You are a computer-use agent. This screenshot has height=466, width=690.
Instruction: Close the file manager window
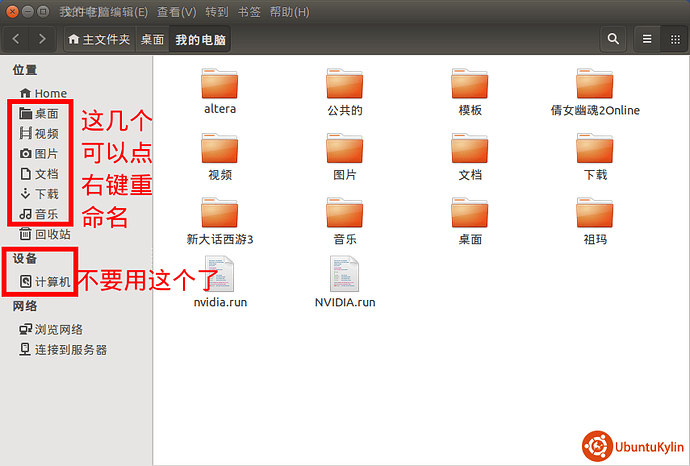12,11
